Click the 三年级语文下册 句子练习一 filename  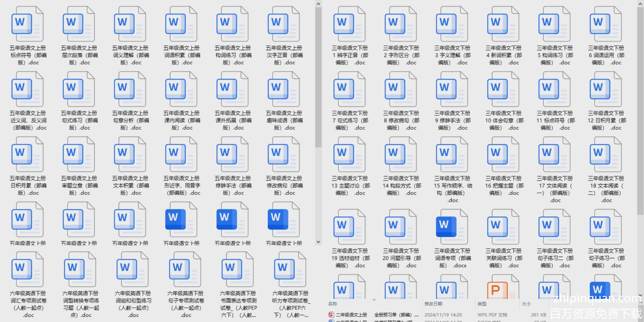click(607, 258)
